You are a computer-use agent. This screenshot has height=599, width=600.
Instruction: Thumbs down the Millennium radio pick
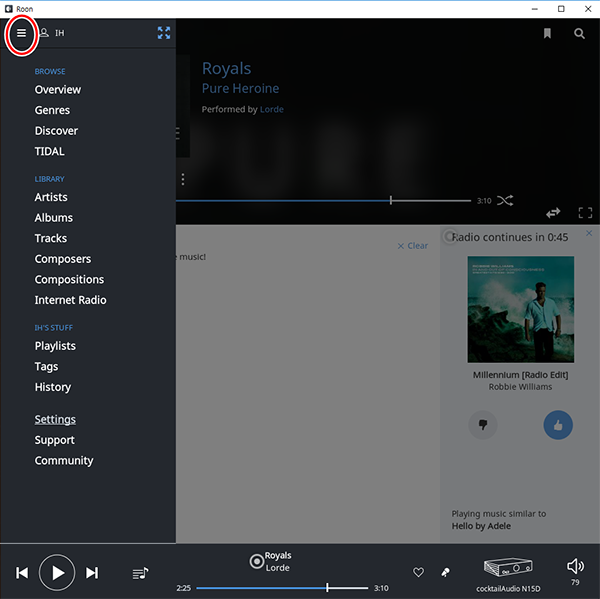(483, 425)
